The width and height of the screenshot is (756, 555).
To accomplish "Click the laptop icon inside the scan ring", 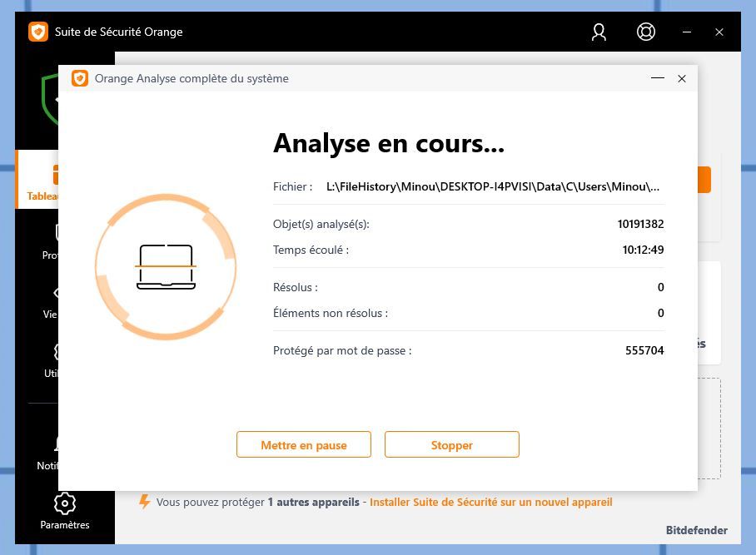I will tap(166, 265).
